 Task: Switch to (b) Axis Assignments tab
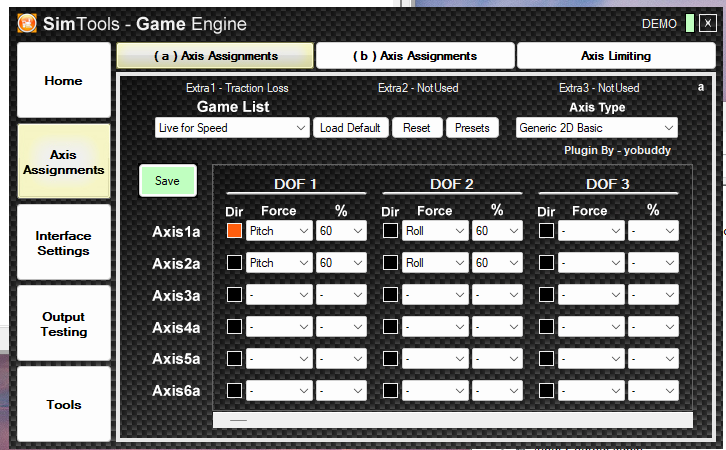[415, 56]
